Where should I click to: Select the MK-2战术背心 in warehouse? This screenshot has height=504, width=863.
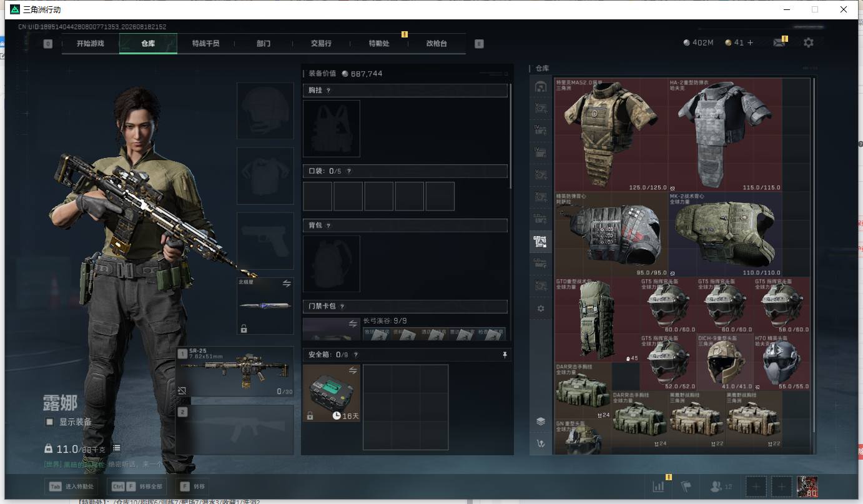pyautogui.click(x=726, y=234)
